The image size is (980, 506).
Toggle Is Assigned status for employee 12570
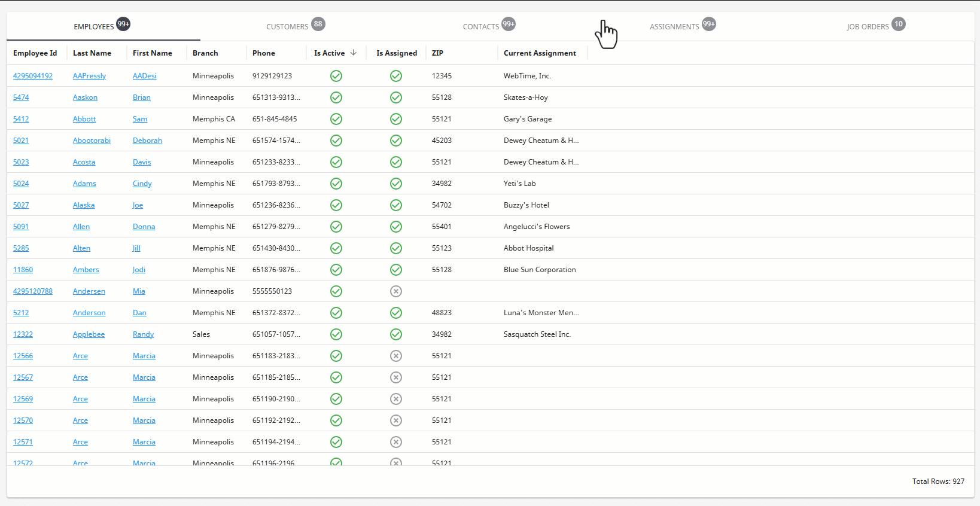pyautogui.click(x=396, y=420)
